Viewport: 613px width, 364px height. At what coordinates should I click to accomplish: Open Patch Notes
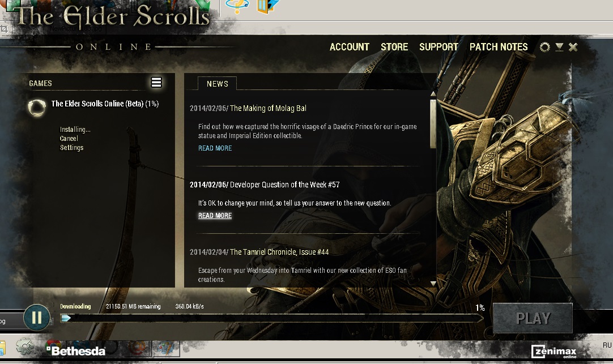(499, 47)
